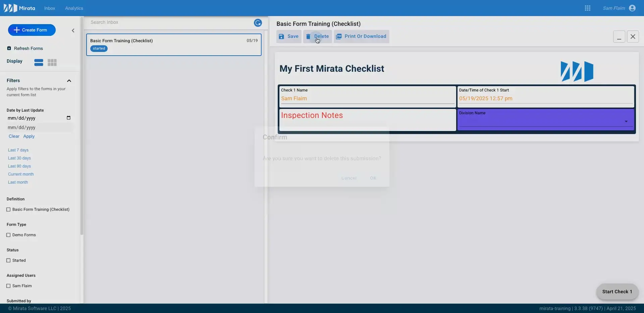Switch to the Inbox tab
Viewport: 644px width, 313px height.
click(x=50, y=8)
